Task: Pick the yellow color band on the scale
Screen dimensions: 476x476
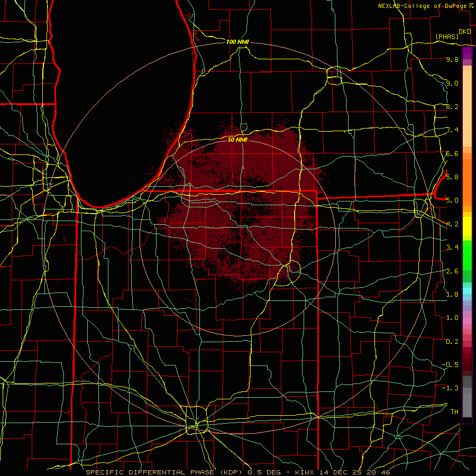Action: [467, 226]
